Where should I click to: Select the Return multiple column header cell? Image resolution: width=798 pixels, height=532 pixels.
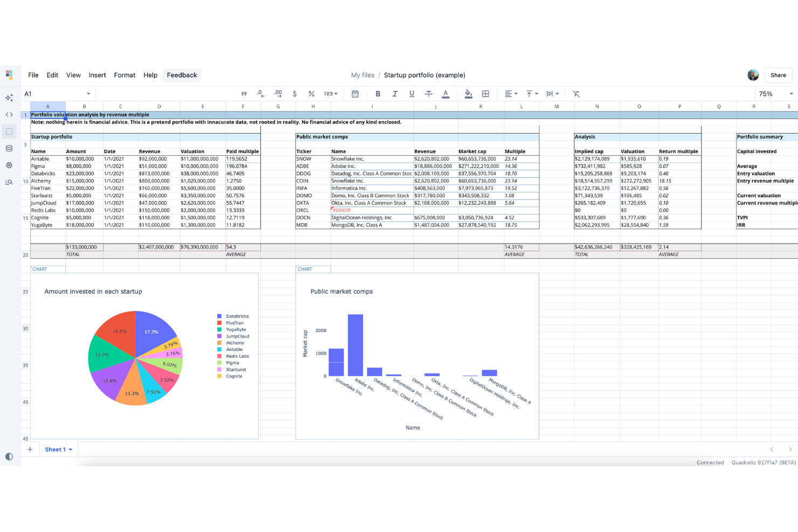pyautogui.click(x=678, y=151)
